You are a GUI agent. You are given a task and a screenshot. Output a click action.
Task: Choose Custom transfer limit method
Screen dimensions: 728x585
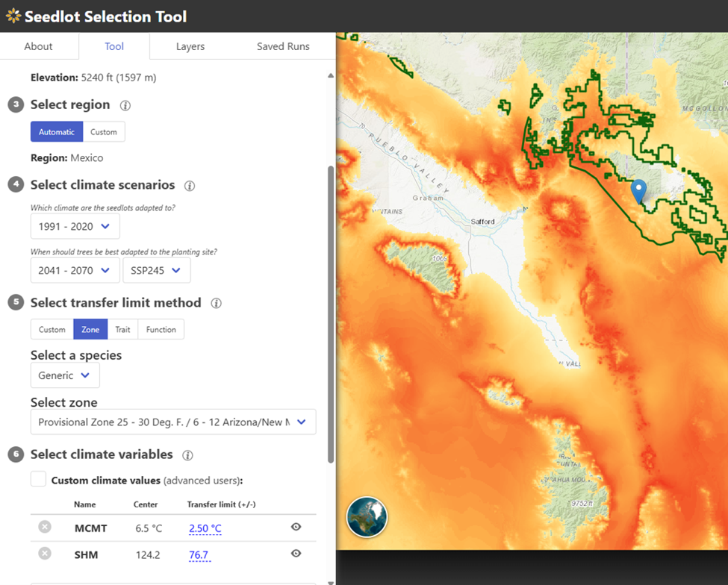pyautogui.click(x=52, y=329)
